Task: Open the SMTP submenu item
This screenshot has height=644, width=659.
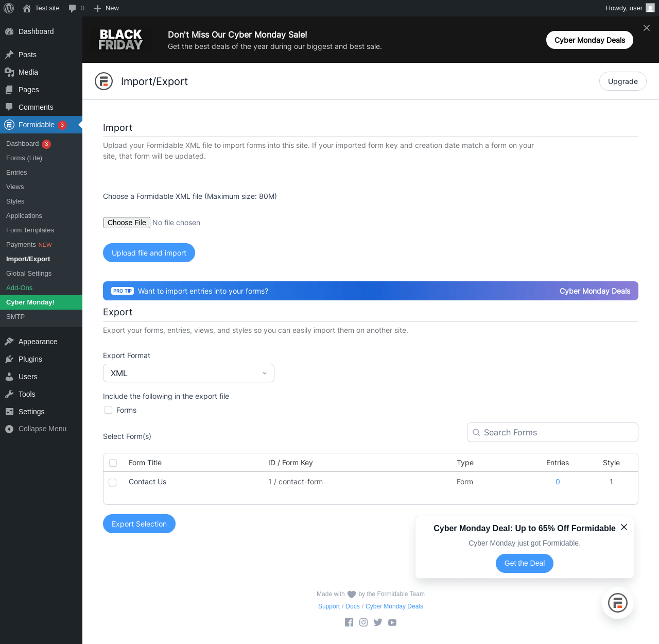Action: click(41, 317)
